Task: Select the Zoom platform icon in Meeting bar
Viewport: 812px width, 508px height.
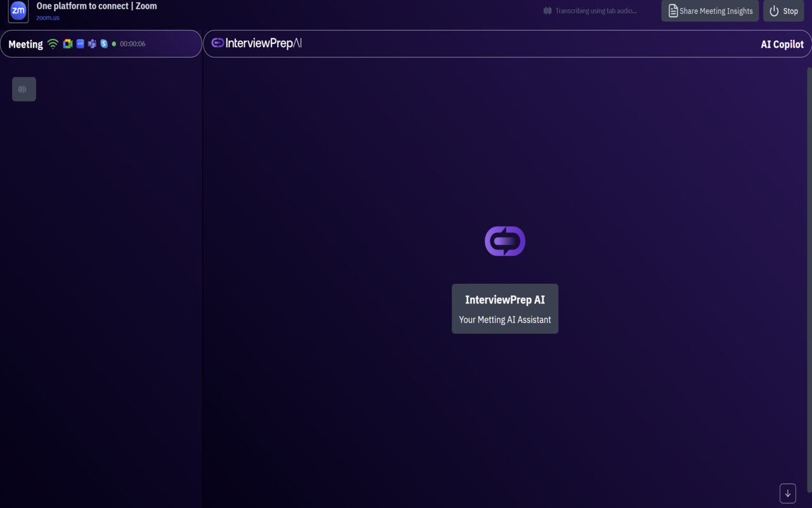Action: click(x=80, y=44)
